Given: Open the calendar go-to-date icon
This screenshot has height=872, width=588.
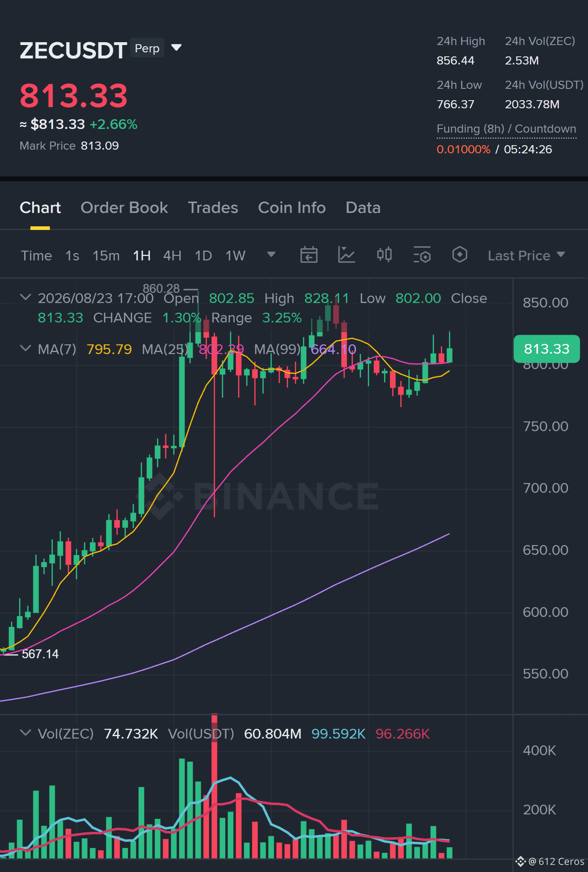Looking at the screenshot, I should [x=309, y=255].
